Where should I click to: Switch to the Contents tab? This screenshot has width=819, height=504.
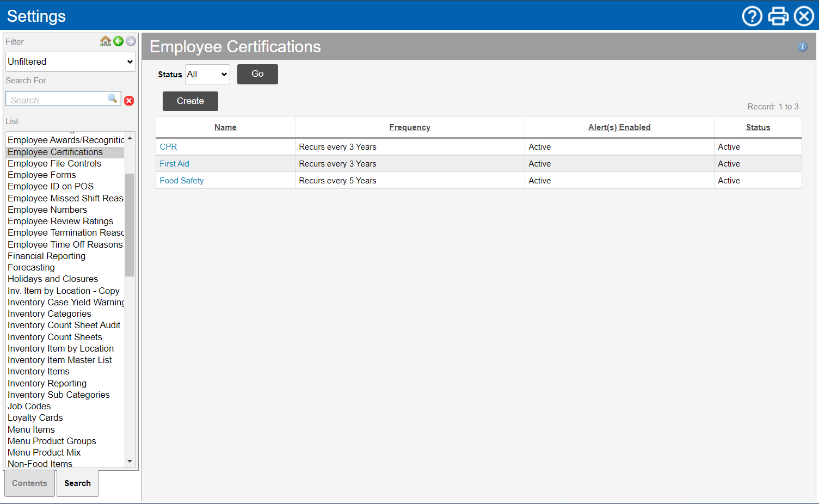pyautogui.click(x=29, y=483)
